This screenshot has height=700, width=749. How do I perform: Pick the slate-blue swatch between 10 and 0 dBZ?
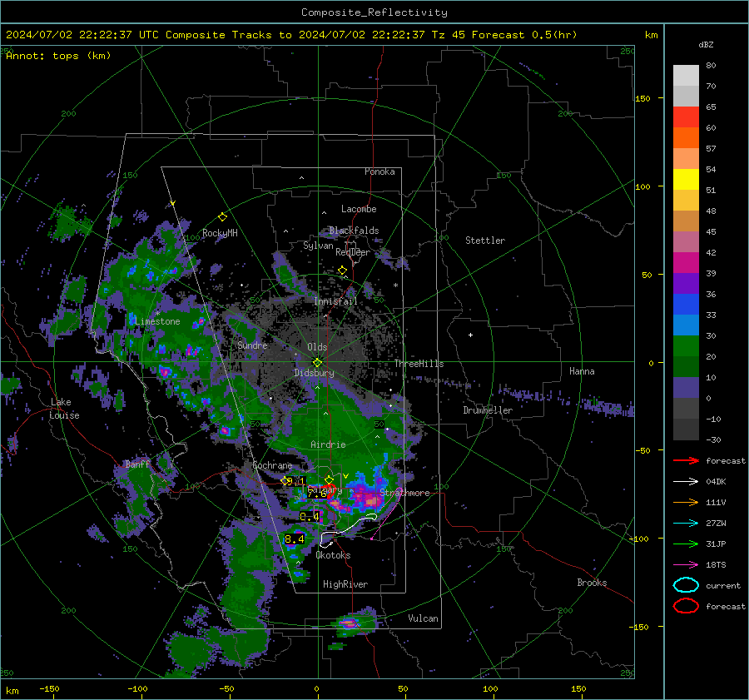point(686,388)
